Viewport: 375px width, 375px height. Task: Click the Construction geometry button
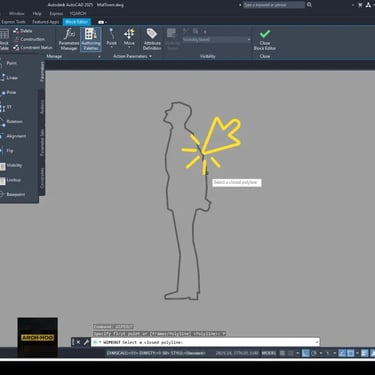pyautogui.click(x=29, y=39)
